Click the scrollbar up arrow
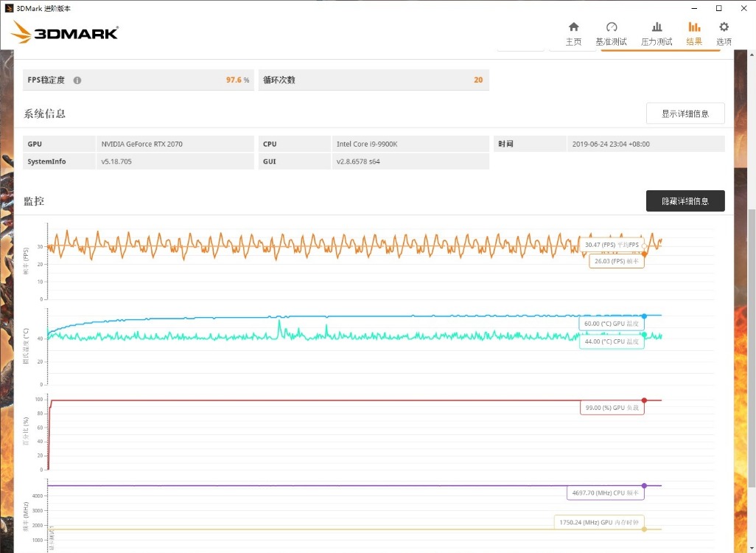 tap(749, 53)
